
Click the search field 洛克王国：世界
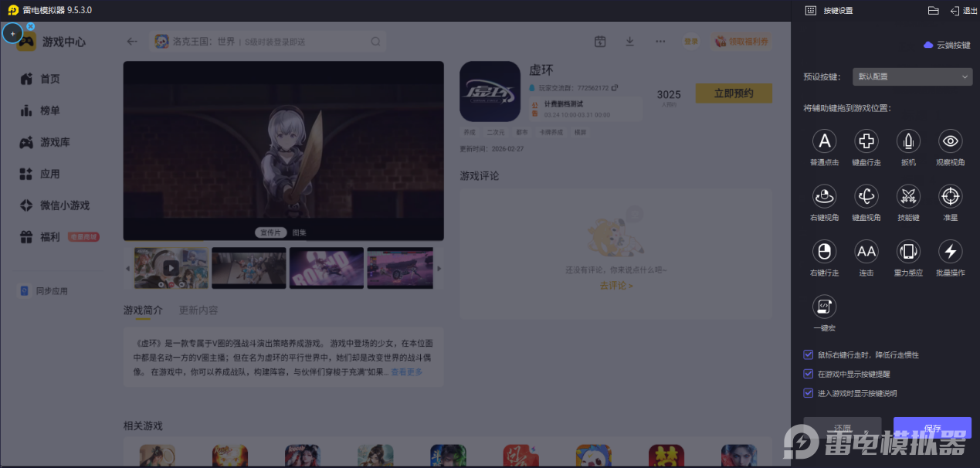pos(268,42)
